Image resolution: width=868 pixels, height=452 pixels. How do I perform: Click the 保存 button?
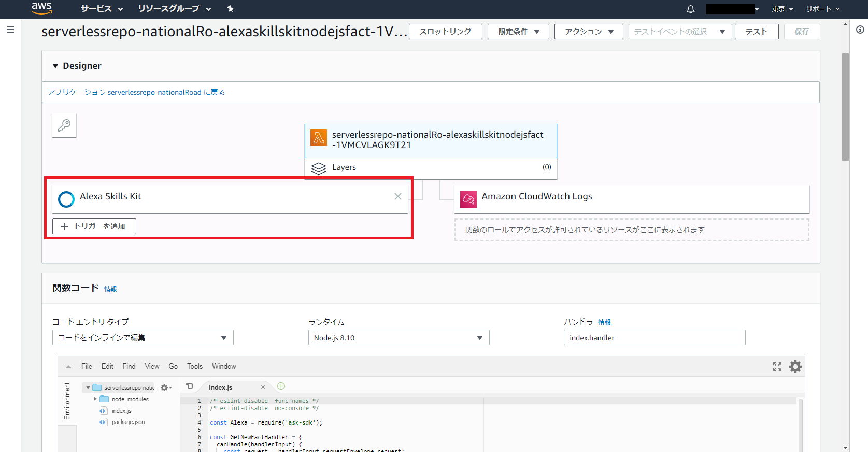coord(802,32)
